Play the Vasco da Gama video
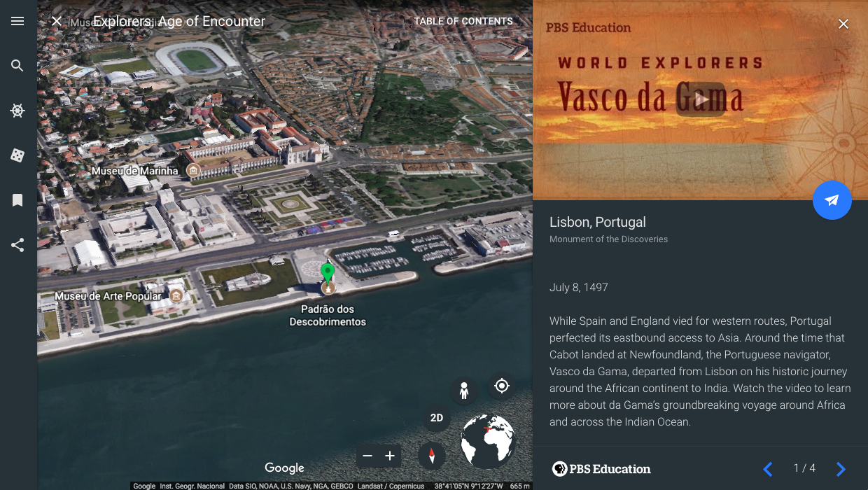 [x=700, y=99]
